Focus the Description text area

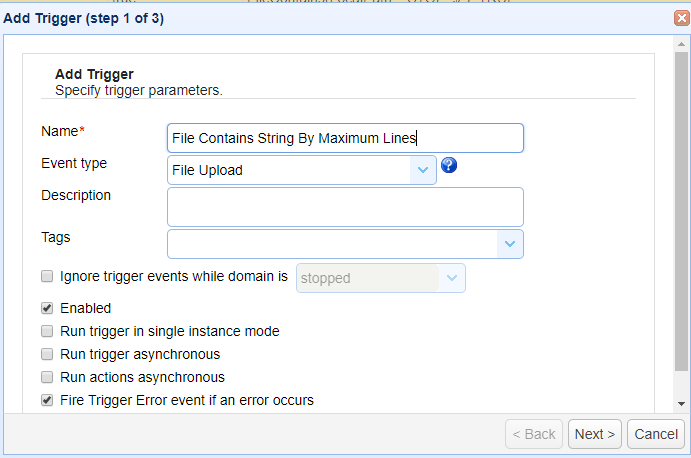pyautogui.click(x=345, y=207)
